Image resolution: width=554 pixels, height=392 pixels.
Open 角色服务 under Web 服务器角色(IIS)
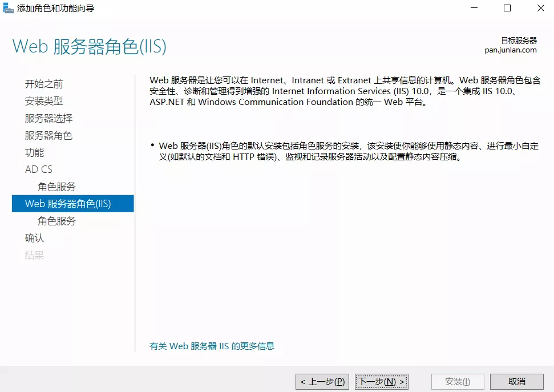coord(56,221)
